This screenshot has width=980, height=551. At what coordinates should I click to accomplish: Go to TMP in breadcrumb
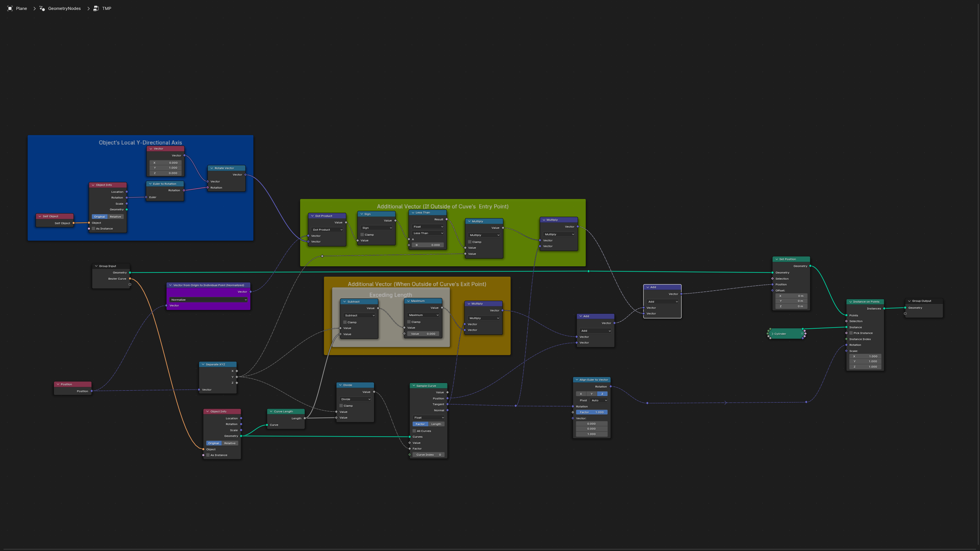coord(107,8)
